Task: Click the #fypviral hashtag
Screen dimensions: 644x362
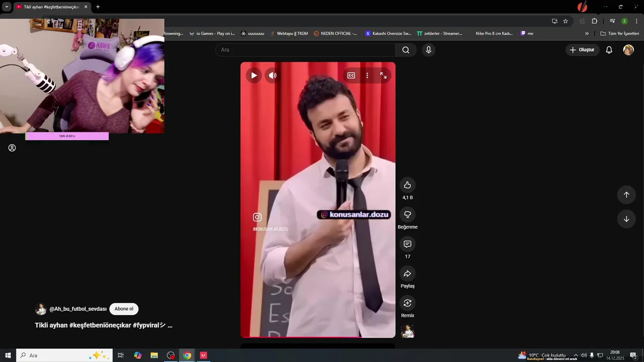Action: click(x=149, y=325)
